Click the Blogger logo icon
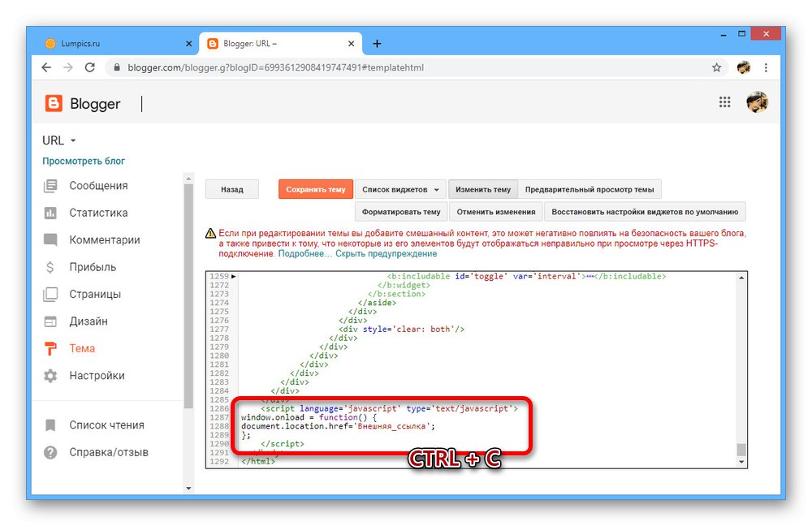 [x=54, y=104]
